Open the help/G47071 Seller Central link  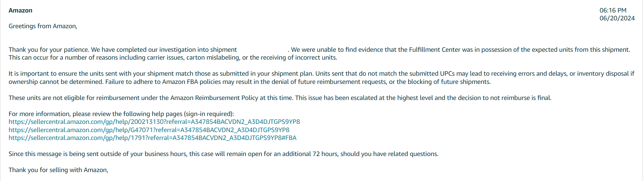tap(149, 130)
